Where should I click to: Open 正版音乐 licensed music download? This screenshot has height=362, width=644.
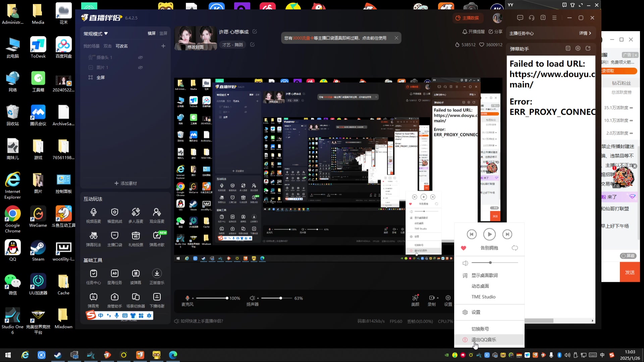pyautogui.click(x=157, y=277)
